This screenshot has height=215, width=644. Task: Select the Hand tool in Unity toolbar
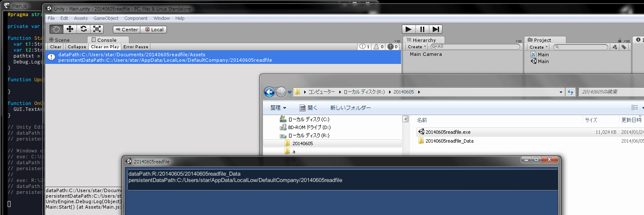coord(57,29)
